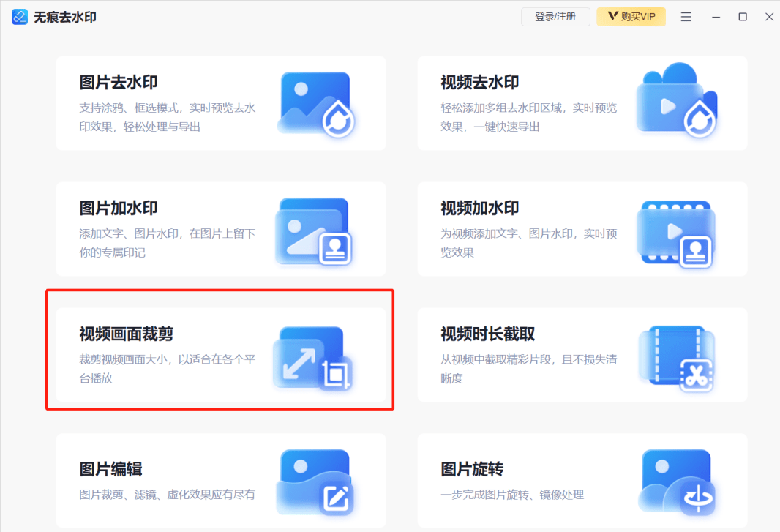Click the 图片编辑 pencil picture icon
The height and width of the screenshot is (532, 780).
point(315,482)
